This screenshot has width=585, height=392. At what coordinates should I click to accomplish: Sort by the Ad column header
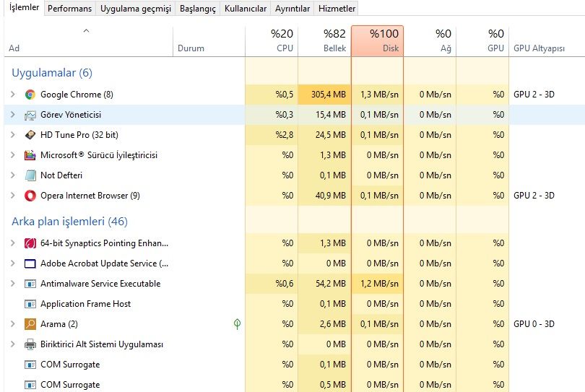89,41
